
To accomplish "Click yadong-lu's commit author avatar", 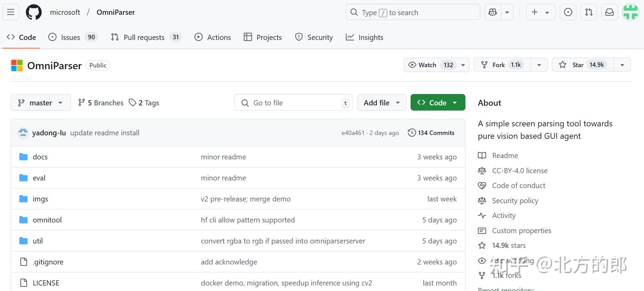I will coord(23,133).
